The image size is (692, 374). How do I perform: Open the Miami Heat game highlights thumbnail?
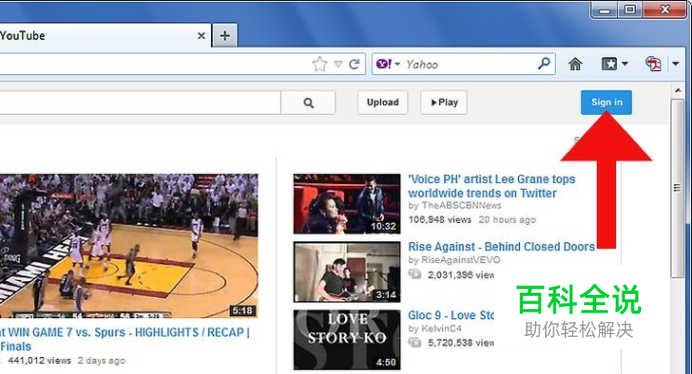[x=129, y=246]
